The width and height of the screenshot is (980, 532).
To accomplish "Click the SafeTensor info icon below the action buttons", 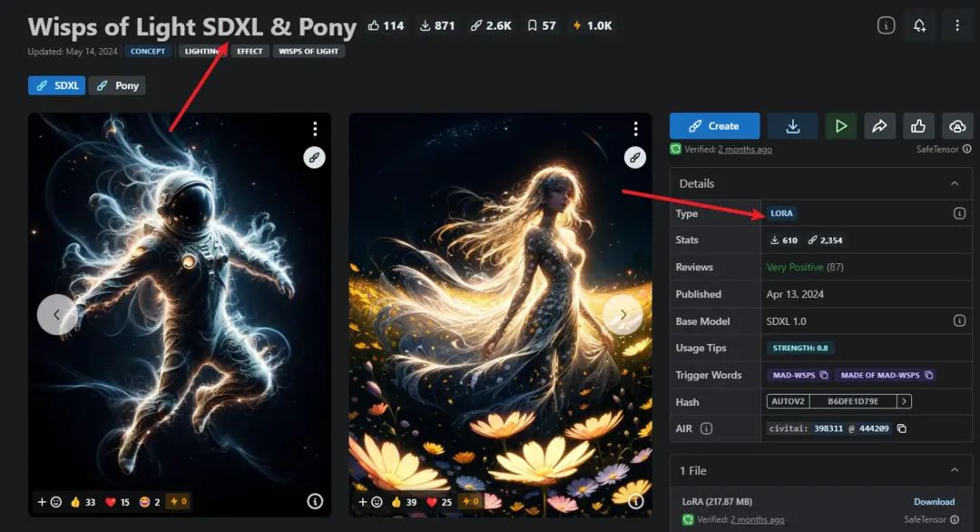I will pyautogui.click(x=967, y=149).
